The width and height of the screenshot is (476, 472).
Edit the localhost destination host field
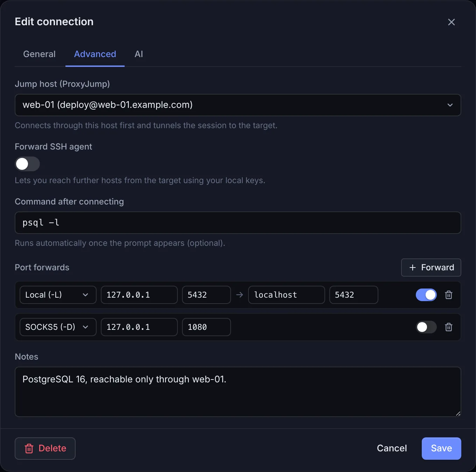pos(287,295)
